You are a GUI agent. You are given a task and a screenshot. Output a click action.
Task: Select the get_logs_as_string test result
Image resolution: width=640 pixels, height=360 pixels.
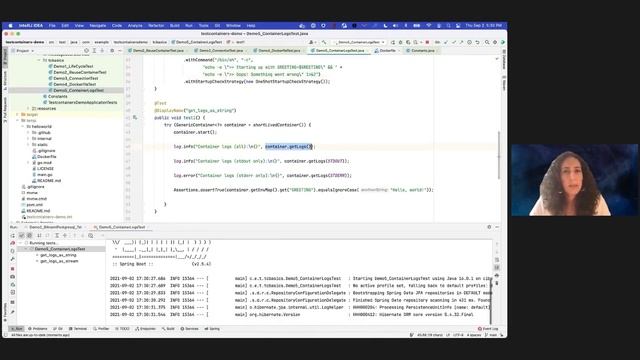[58, 255]
